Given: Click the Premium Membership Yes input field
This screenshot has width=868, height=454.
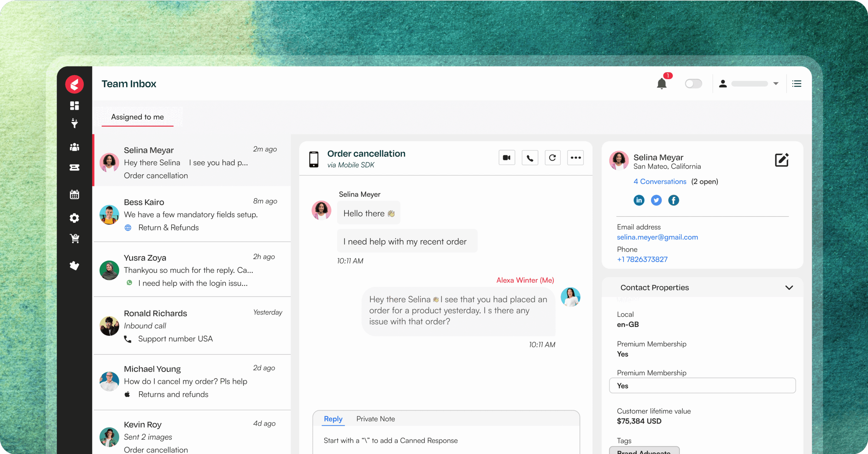Looking at the screenshot, I should [703, 386].
